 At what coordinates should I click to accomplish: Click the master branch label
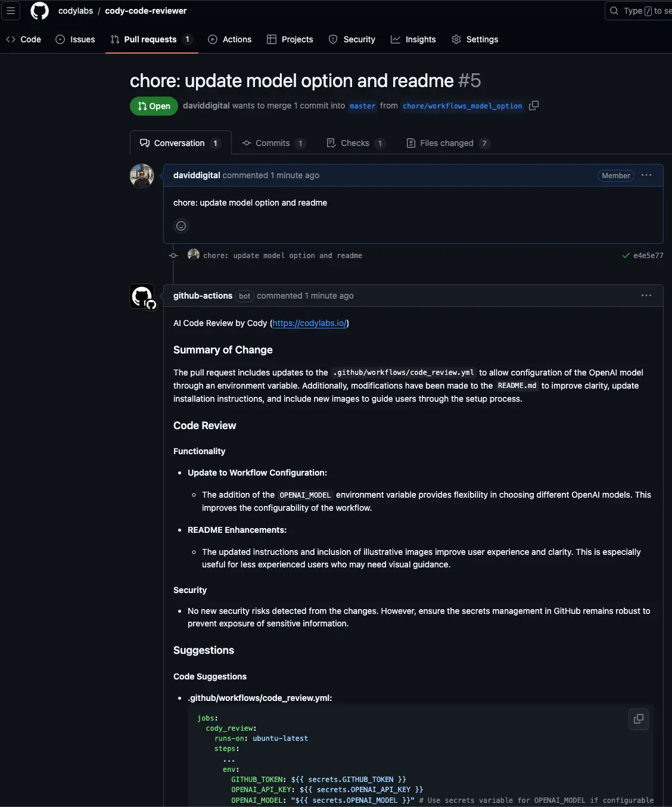pos(363,105)
